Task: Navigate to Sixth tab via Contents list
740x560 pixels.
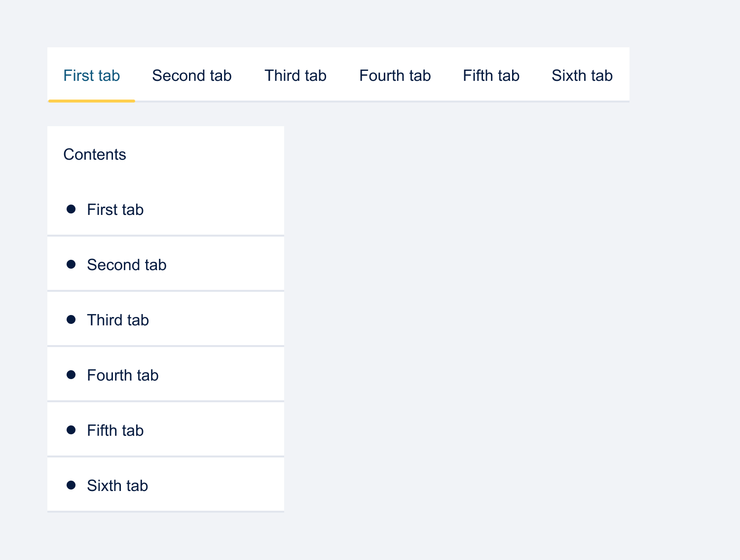Action: point(117,486)
